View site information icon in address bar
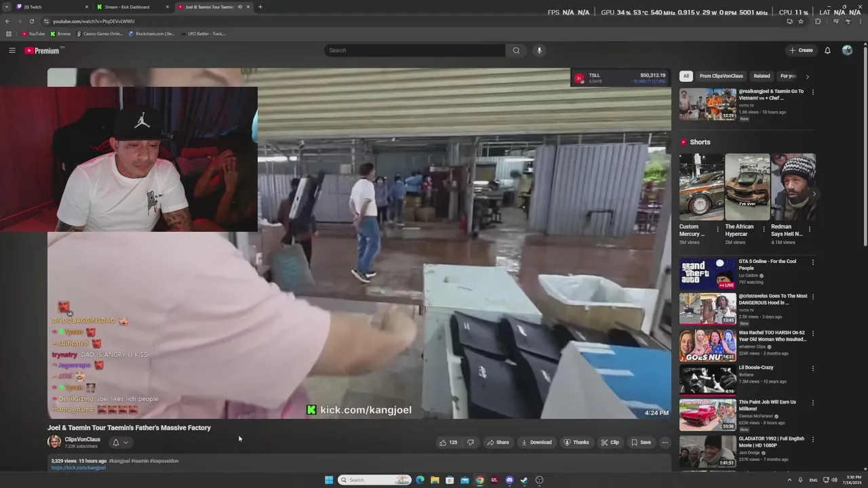The width and height of the screenshot is (868, 488). pos(46,21)
